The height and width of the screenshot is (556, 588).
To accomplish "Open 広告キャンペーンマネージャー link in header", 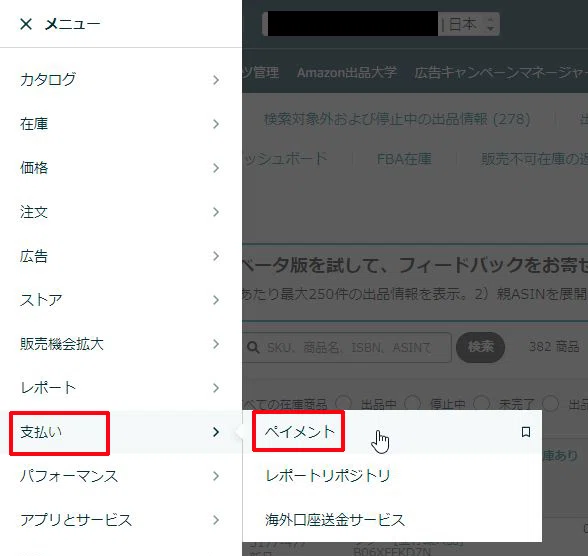I will (x=501, y=72).
